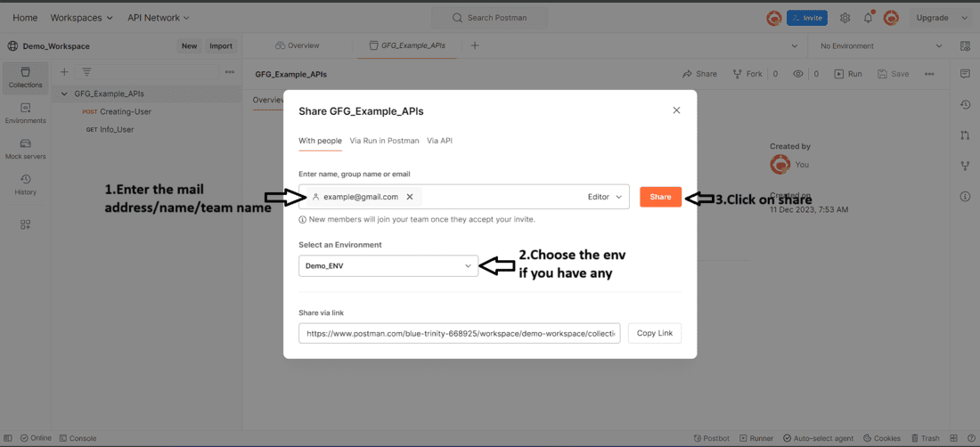Click the filter icon in collections sidebar

(x=86, y=72)
